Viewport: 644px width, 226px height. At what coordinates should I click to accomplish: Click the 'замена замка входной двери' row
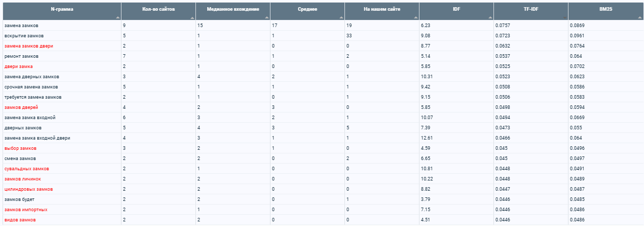tap(322, 138)
